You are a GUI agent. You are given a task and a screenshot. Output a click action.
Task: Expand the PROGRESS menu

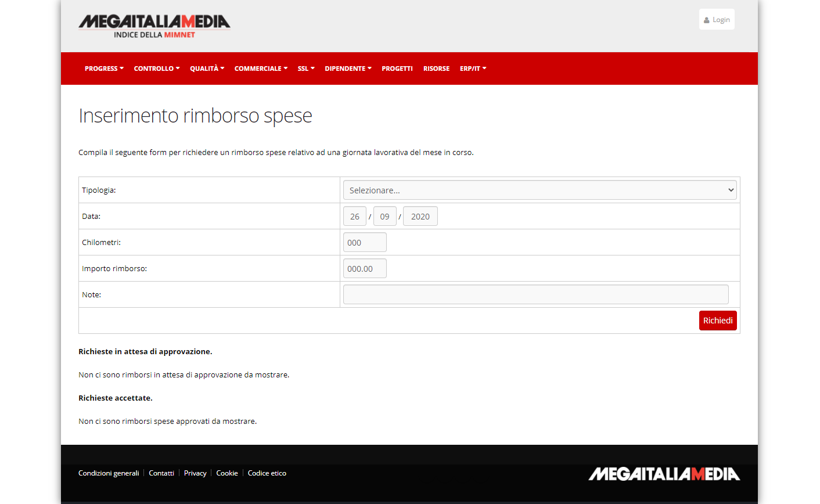coord(104,69)
